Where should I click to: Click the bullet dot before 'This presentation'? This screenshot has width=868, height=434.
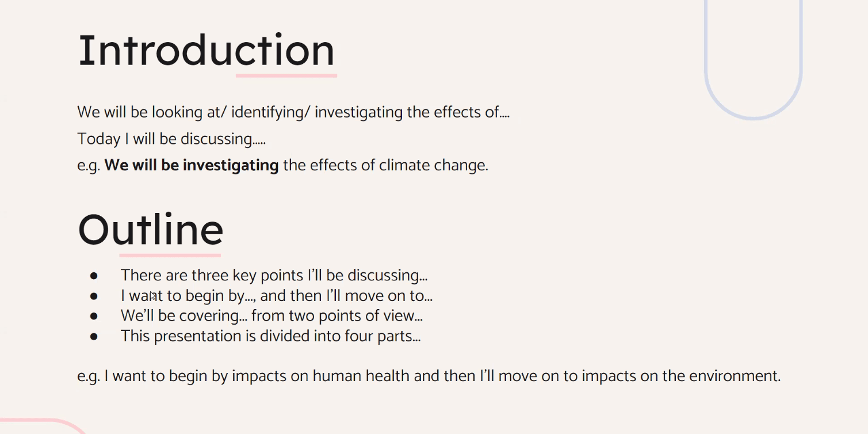pyautogui.click(x=94, y=337)
